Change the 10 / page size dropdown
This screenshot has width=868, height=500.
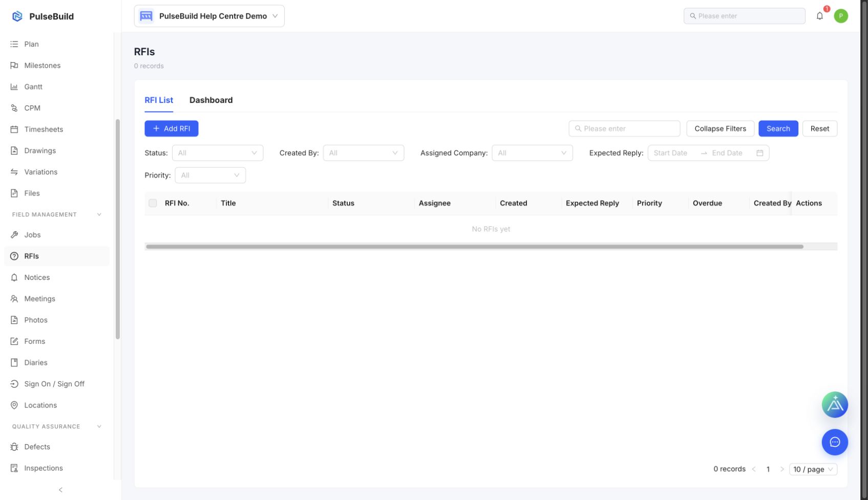click(813, 469)
